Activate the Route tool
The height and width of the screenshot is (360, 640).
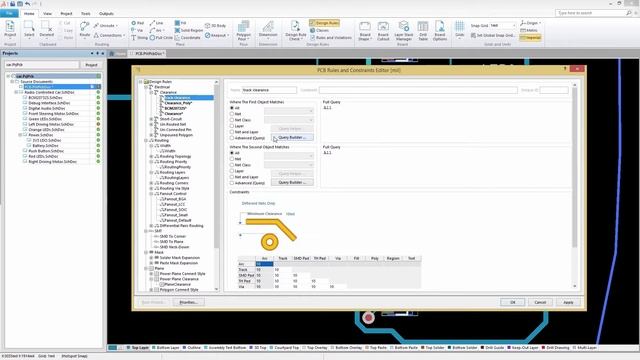point(84,29)
